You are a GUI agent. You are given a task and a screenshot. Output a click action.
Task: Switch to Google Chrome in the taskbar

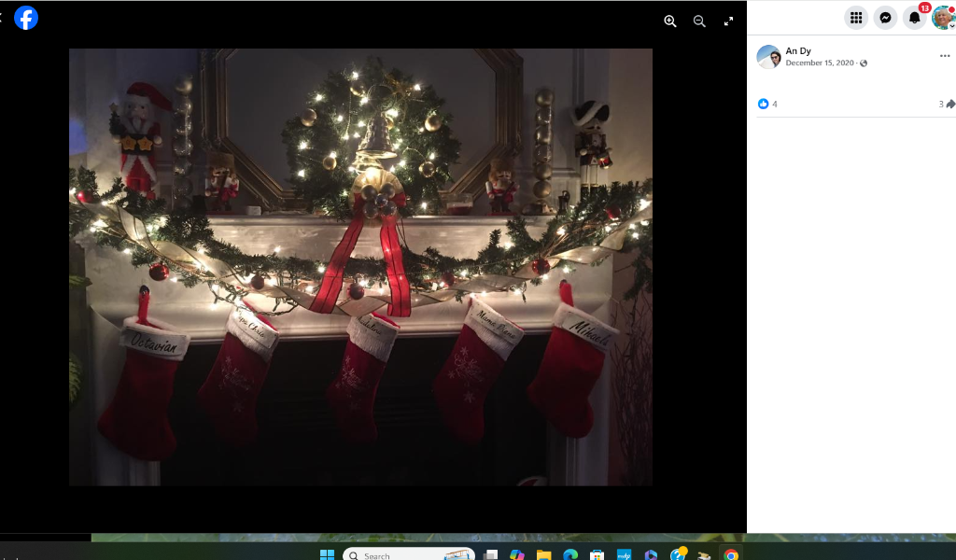pyautogui.click(x=731, y=554)
